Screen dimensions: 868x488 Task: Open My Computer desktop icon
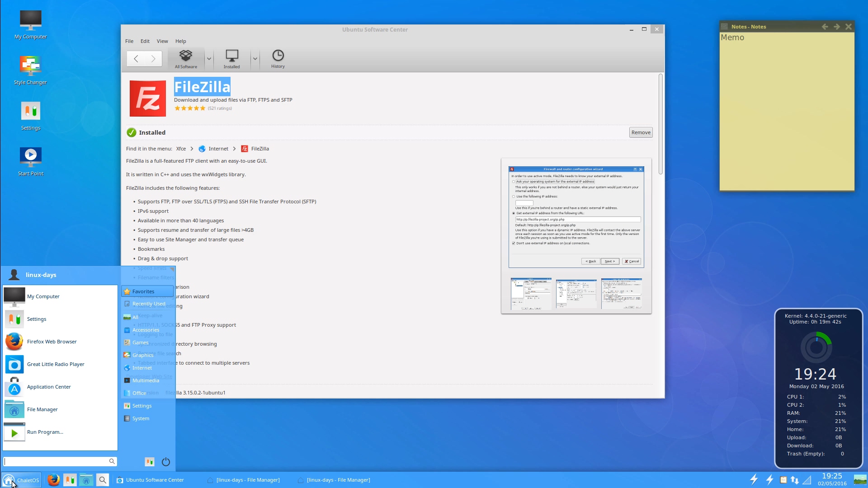[x=30, y=25]
